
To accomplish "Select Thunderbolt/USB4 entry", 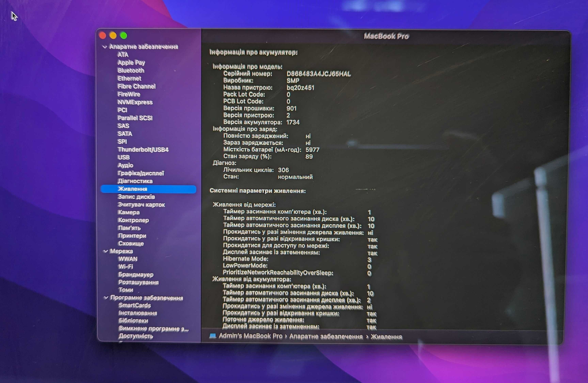I will pos(143,150).
